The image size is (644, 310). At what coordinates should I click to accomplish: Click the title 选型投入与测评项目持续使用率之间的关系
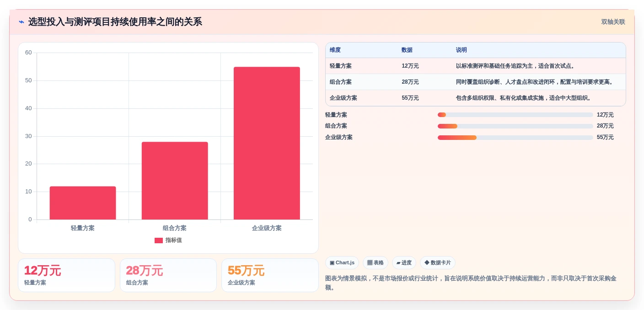pos(115,22)
